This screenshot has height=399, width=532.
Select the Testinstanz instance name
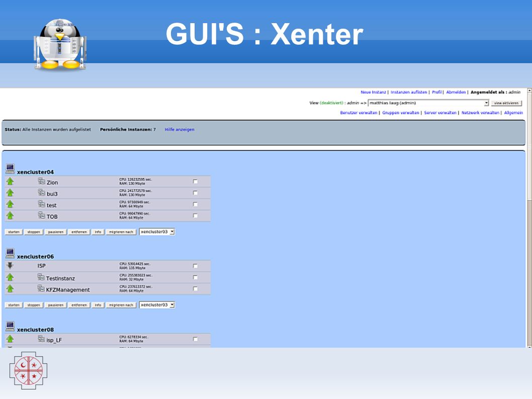coord(60,278)
